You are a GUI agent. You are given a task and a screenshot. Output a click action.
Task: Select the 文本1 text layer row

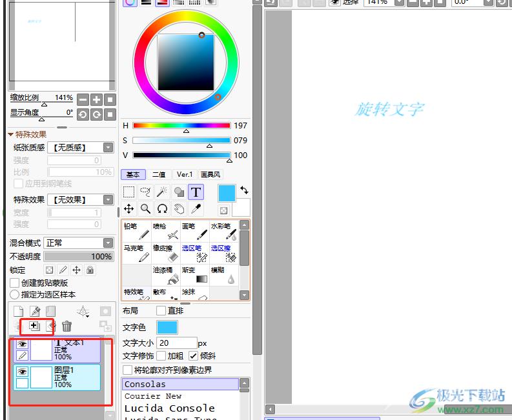coord(57,350)
